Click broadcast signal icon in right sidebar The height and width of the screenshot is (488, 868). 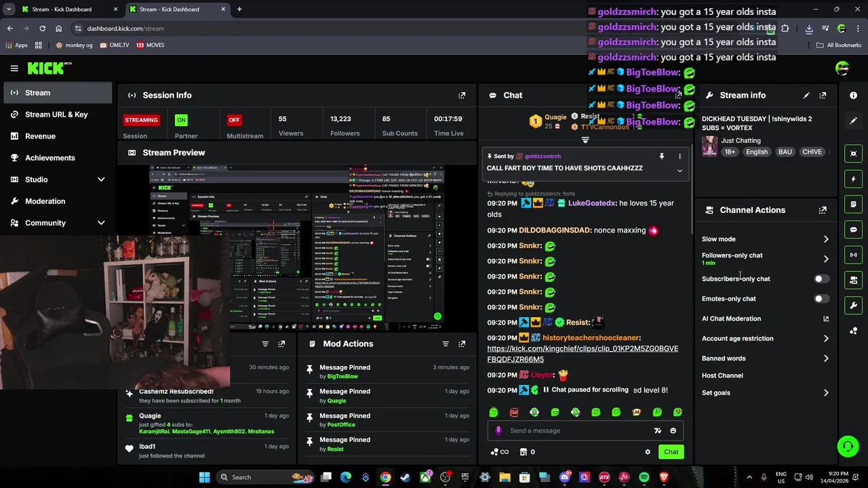pyautogui.click(x=853, y=255)
